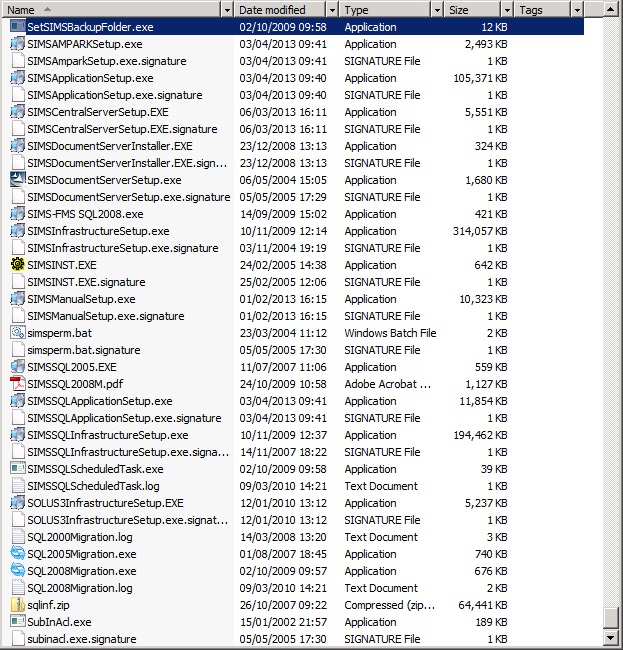The image size is (623, 650).
Task: Click the SIMSSQL2008M.pdf Acrobat icon
Action: [x=17, y=383]
